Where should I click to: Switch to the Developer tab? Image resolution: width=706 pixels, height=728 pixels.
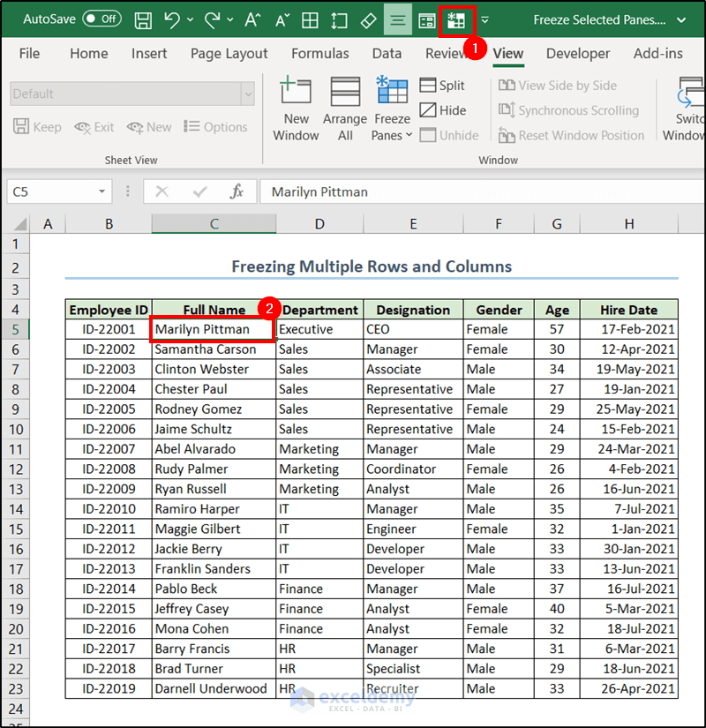coord(578,53)
